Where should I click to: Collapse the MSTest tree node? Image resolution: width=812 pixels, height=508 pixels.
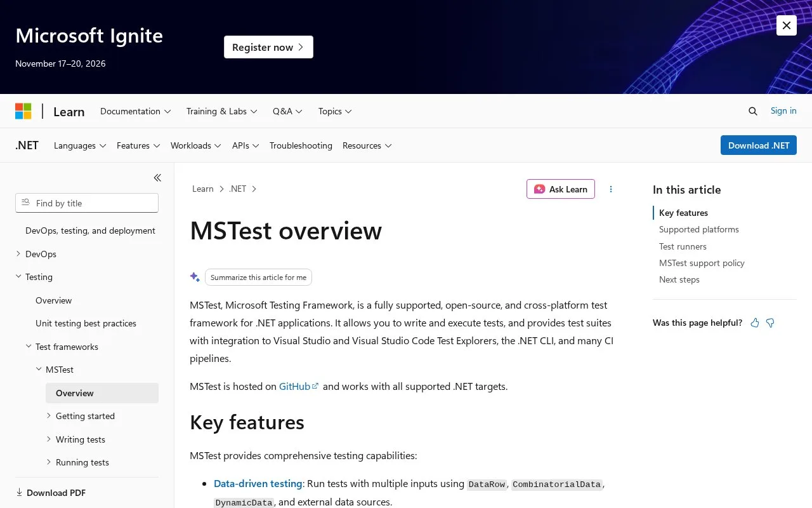click(39, 370)
